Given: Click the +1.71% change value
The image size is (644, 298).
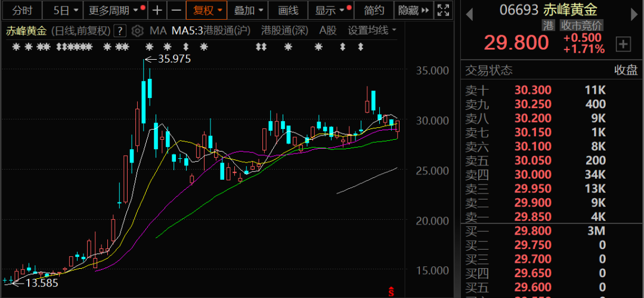Looking at the screenshot, I should [x=584, y=50].
